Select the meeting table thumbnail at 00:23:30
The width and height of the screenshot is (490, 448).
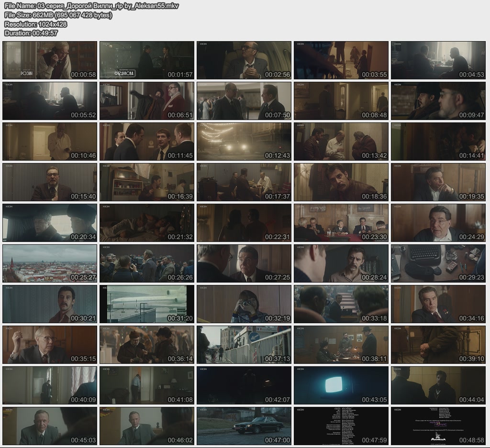tap(341, 223)
